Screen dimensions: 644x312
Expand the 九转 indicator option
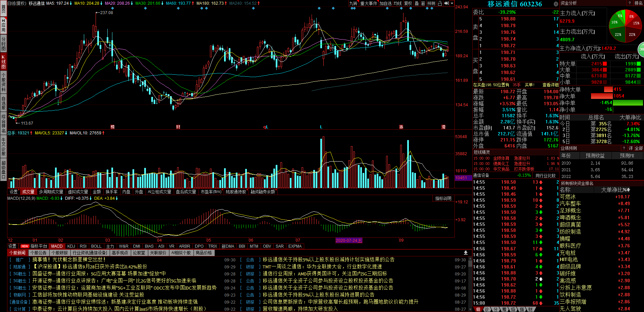tap(353, 3)
